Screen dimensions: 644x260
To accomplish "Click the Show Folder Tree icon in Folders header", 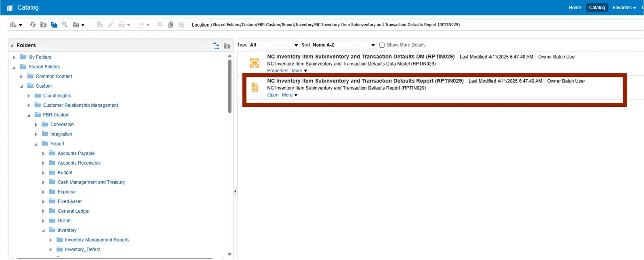I will coord(216,46).
